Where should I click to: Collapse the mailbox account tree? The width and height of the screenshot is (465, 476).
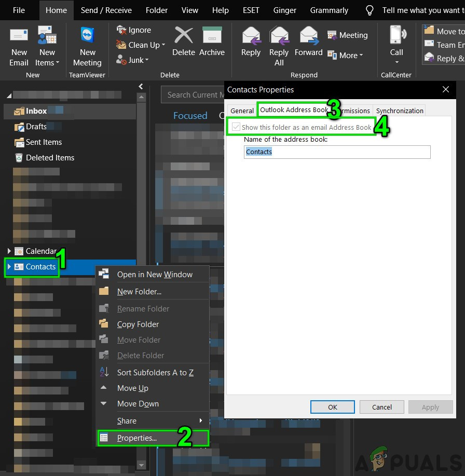tap(9, 96)
